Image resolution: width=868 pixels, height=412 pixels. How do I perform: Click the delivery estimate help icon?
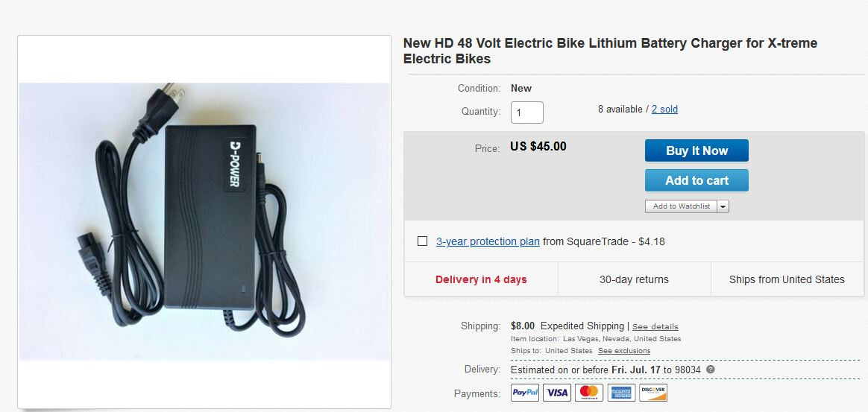(711, 370)
